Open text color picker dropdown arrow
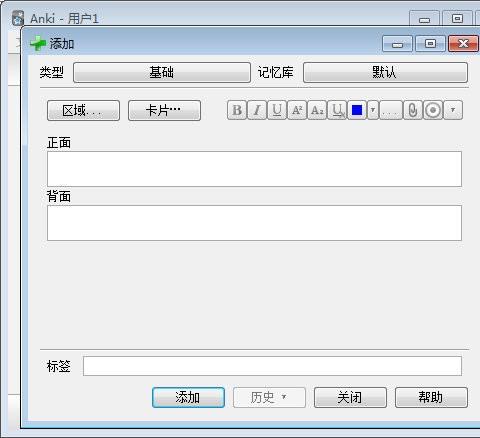Viewport: 480px width, 438px height. click(x=373, y=110)
